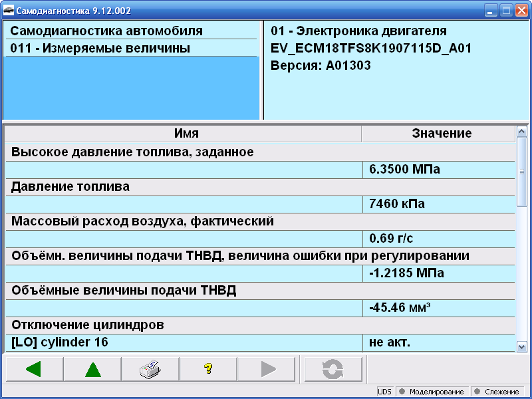
Task: Select row Давление топлива
Action: point(260,187)
